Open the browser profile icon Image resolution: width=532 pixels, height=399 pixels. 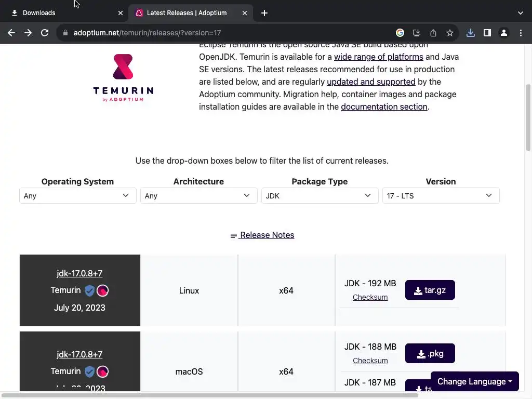tap(503, 33)
